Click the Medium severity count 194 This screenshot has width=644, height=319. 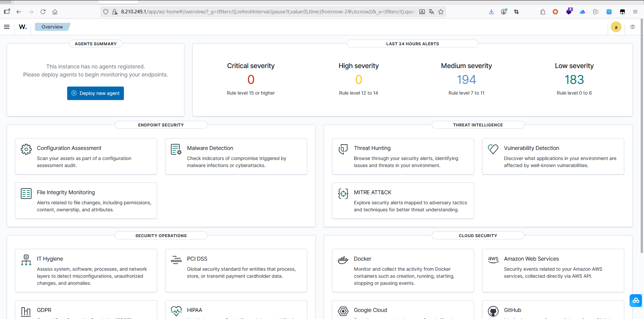point(466,80)
